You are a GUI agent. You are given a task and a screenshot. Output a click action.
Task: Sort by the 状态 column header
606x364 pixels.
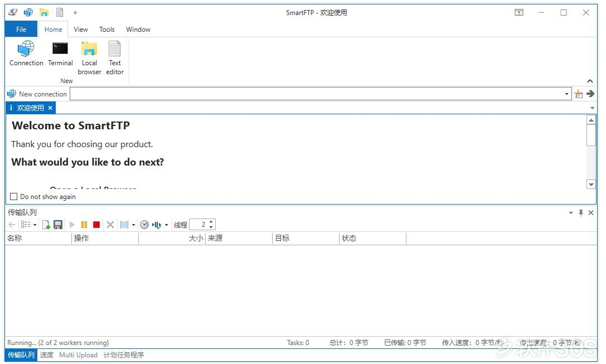(373, 238)
